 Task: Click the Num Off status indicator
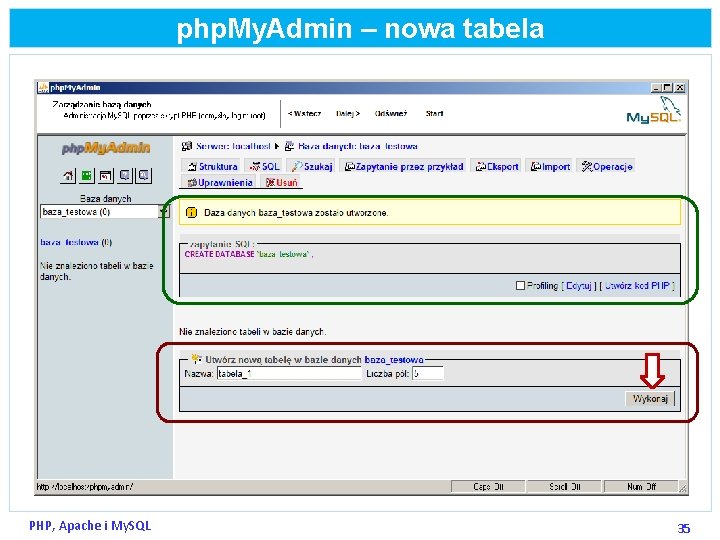(x=641, y=486)
